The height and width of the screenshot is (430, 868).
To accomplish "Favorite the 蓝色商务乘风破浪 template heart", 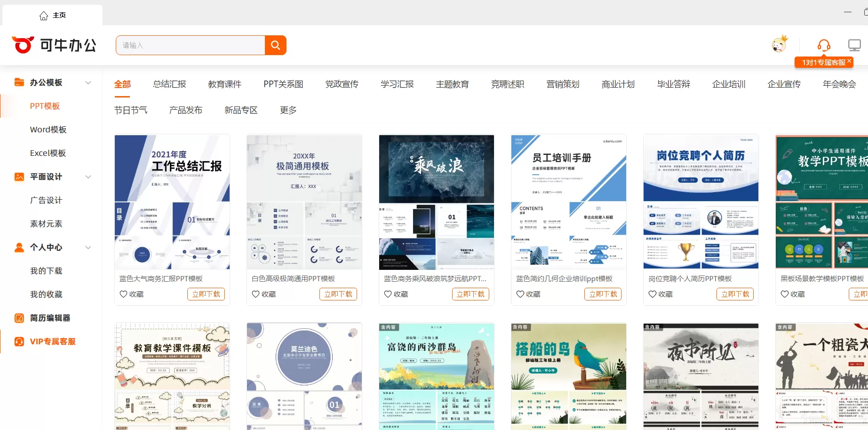I will pyautogui.click(x=388, y=294).
